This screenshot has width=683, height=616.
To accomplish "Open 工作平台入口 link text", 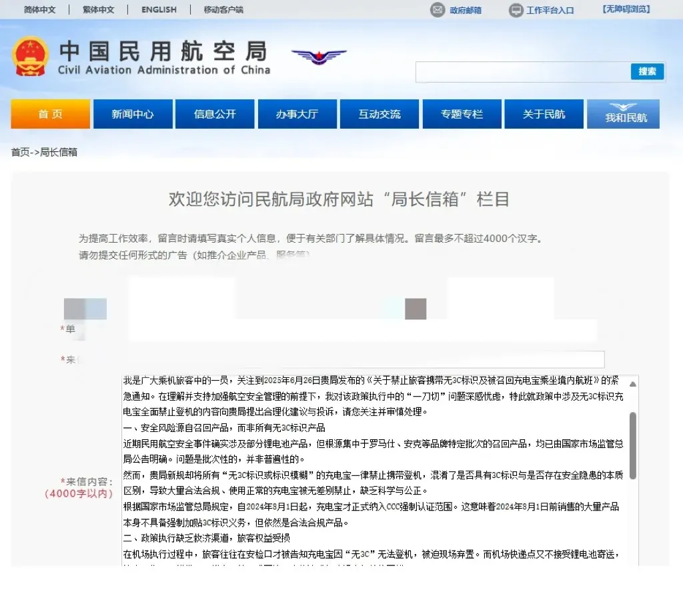I will coord(550,10).
